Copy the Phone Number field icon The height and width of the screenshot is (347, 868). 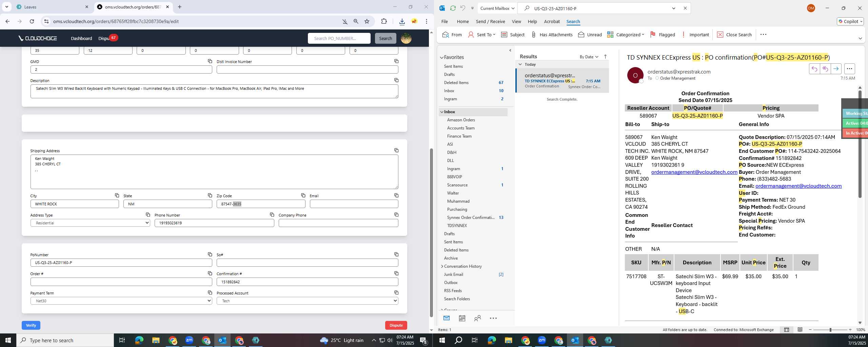pos(272,215)
